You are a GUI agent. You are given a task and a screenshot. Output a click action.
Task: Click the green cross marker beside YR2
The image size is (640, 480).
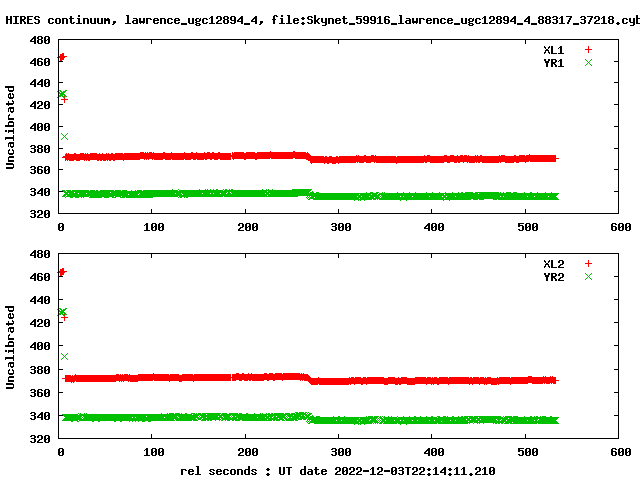tap(588, 276)
